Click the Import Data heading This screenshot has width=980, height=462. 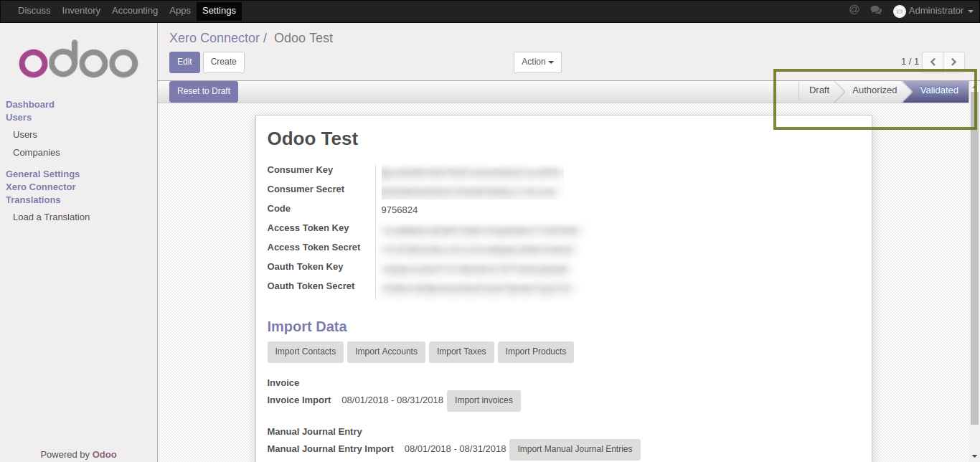tap(307, 326)
